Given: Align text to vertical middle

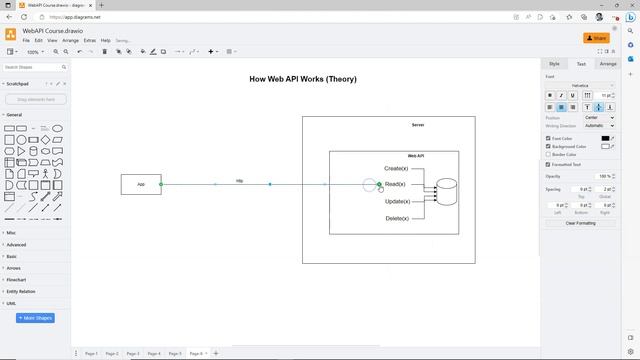Looking at the screenshot, I should [598, 107].
